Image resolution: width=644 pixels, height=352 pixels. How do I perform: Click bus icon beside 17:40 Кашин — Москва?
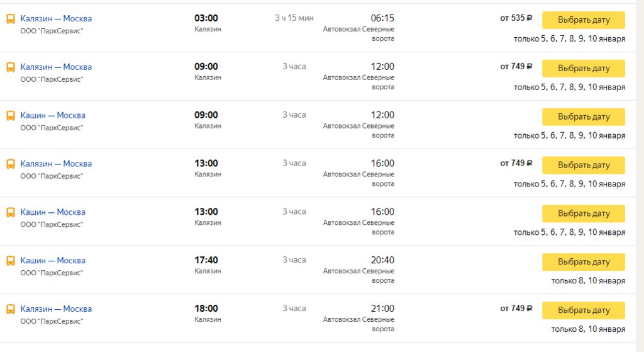tap(11, 261)
